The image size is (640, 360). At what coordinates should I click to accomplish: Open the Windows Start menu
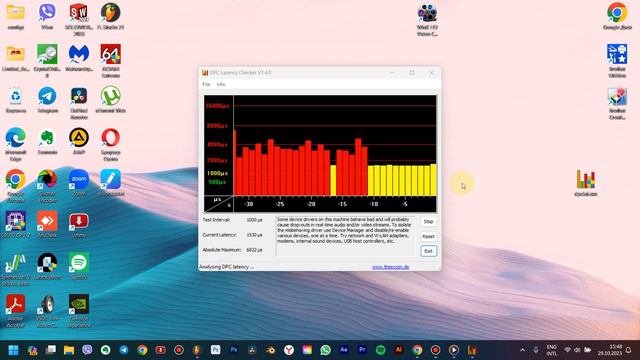(13, 350)
